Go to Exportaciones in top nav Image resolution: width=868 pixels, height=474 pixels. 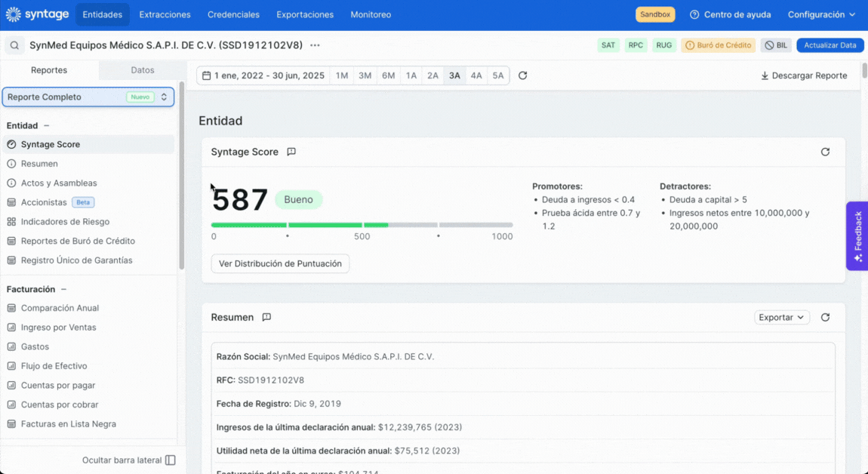(305, 14)
